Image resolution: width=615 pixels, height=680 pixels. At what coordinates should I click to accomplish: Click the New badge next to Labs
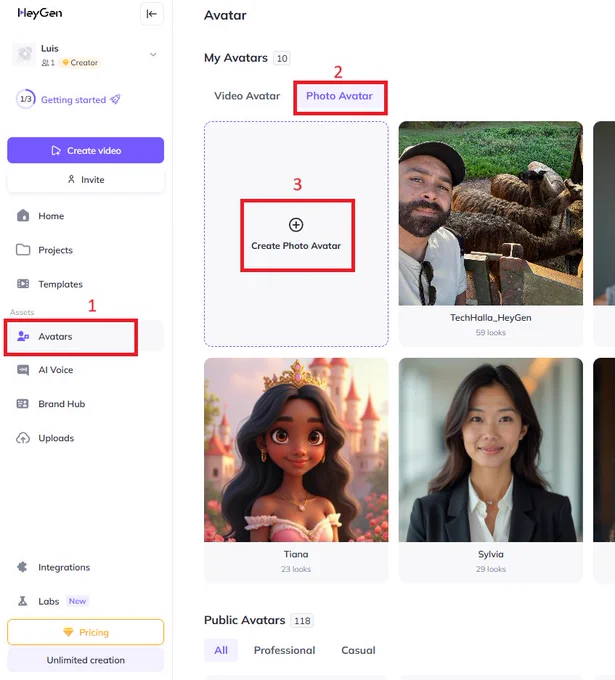coord(77,601)
